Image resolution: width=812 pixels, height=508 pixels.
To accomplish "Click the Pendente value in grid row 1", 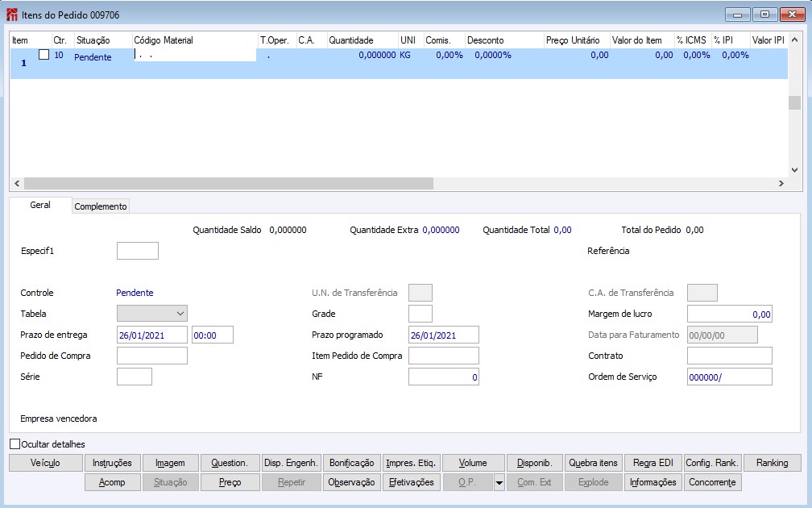I will [x=93, y=57].
